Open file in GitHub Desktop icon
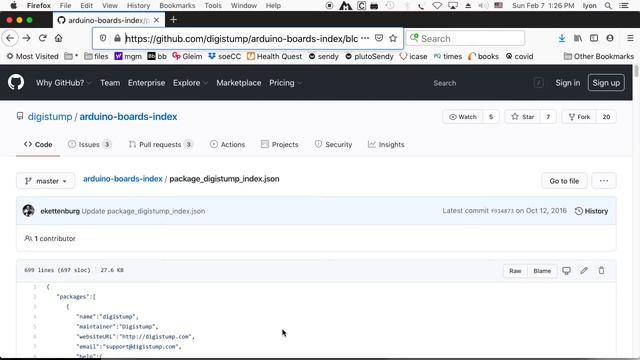 tap(566, 271)
